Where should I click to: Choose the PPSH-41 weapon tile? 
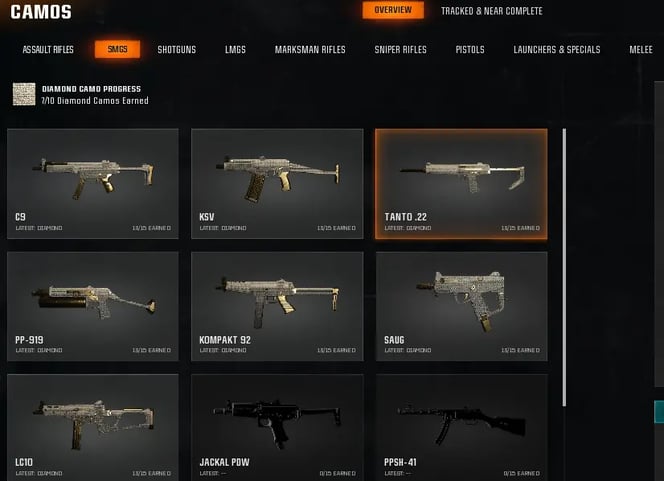(462, 428)
